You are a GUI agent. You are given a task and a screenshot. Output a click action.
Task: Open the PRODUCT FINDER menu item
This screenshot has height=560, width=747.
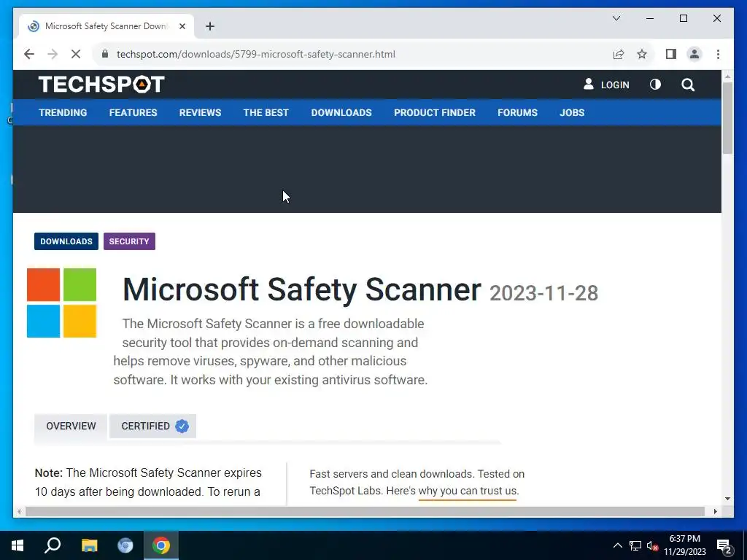point(435,113)
